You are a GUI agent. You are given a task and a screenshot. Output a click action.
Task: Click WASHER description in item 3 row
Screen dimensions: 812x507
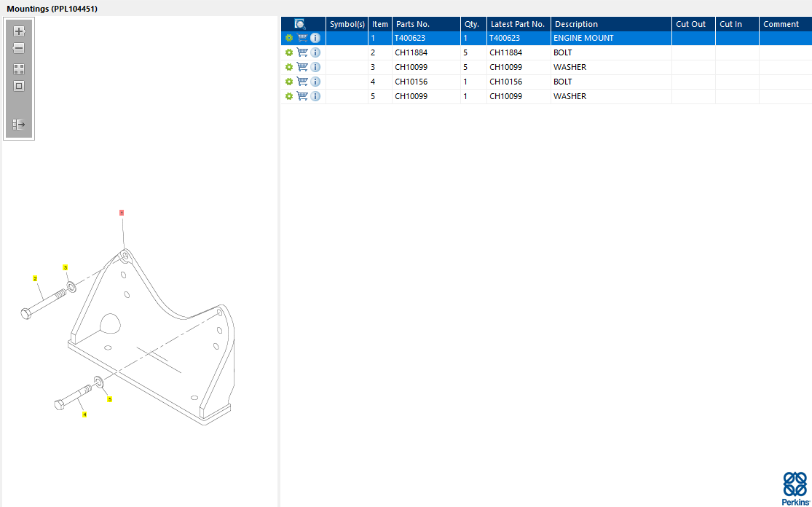[x=611, y=67]
